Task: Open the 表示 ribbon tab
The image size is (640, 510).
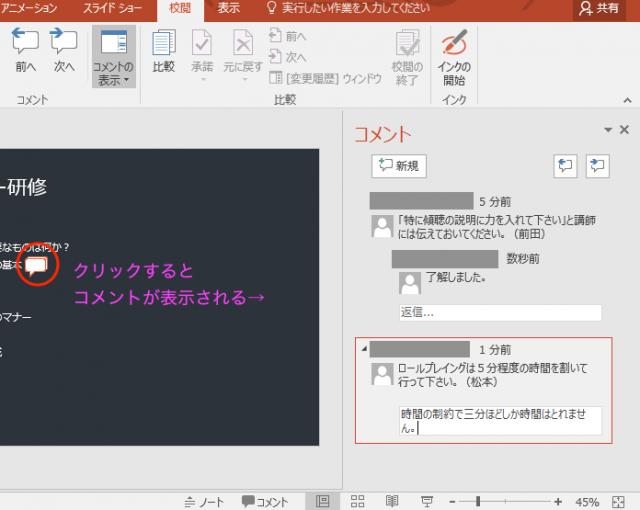Action: tap(229, 9)
